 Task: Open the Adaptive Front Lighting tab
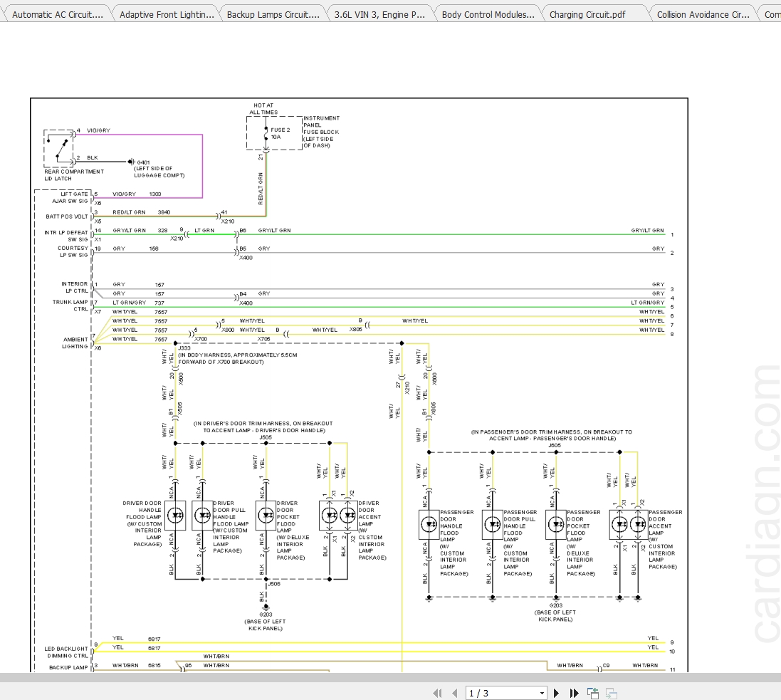pyautogui.click(x=166, y=14)
